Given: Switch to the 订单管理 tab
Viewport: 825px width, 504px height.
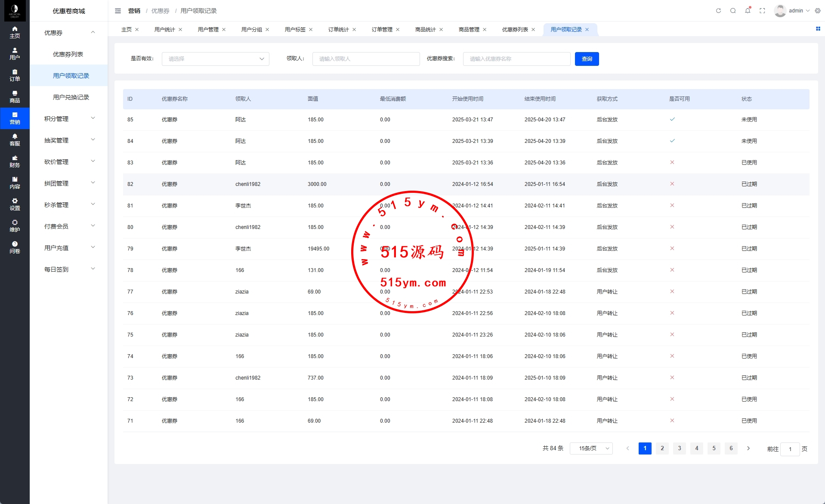Looking at the screenshot, I should click(x=382, y=30).
